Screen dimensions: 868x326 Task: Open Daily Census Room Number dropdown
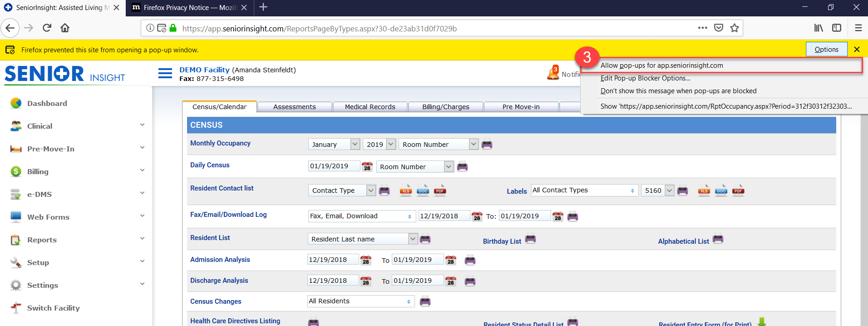pyautogui.click(x=415, y=166)
